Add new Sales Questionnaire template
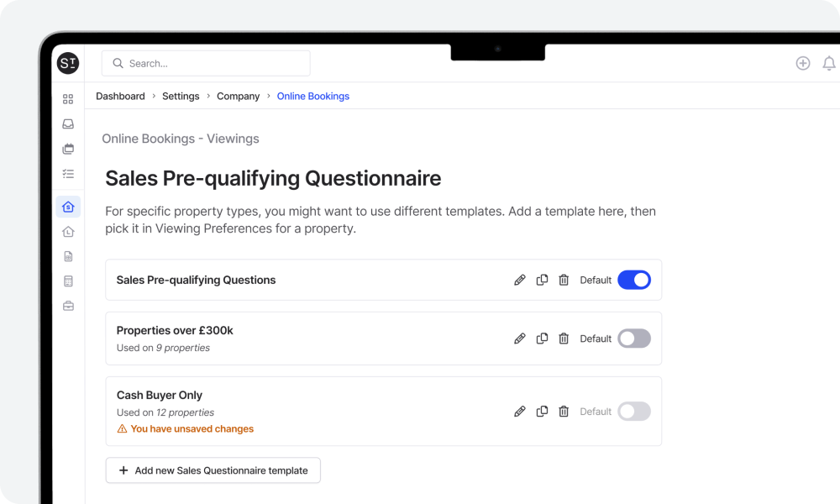840x504 pixels. tap(213, 470)
